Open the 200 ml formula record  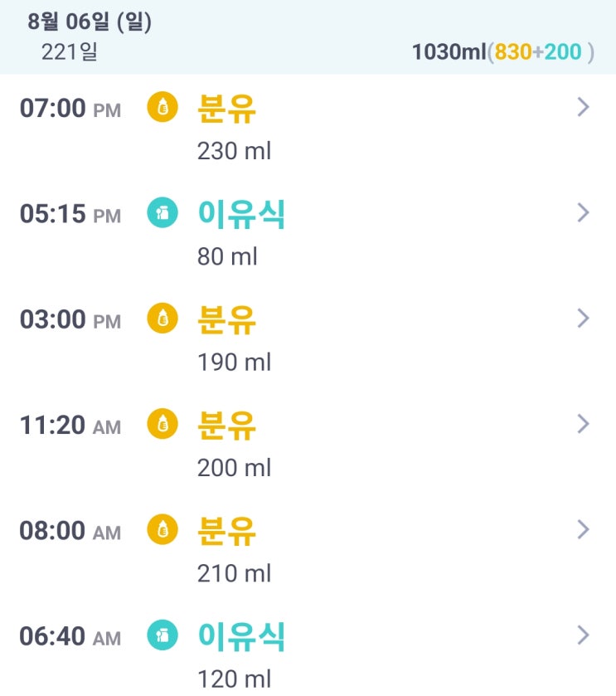click(234, 468)
